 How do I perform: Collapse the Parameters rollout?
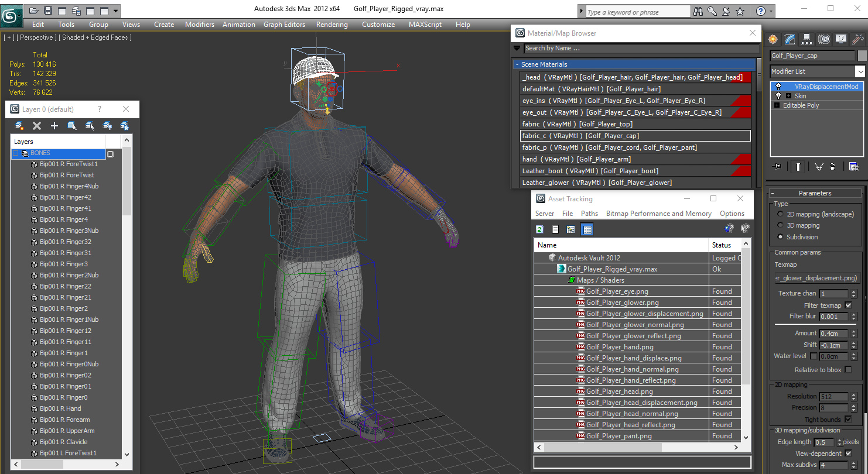(x=773, y=193)
